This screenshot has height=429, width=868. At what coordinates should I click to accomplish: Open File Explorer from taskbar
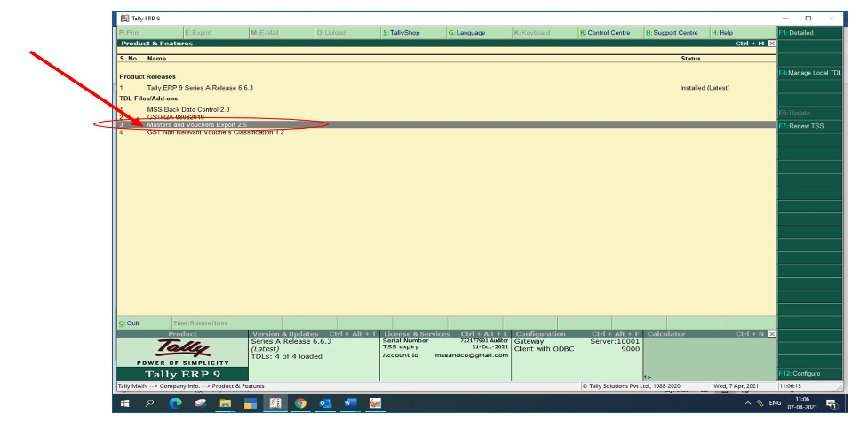pos(226,403)
